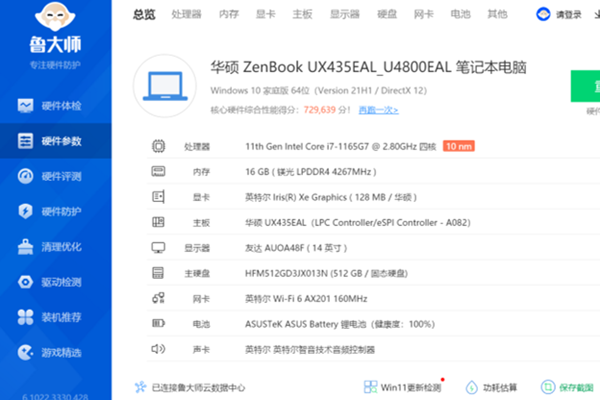Click the version number 6.1022.3330.428
600x400 pixels.
55,397
